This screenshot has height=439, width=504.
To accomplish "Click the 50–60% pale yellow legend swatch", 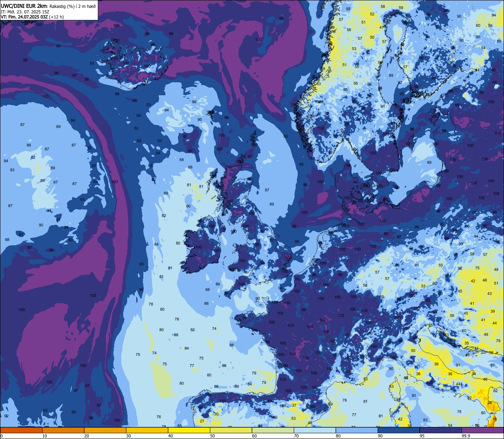I will (x=231, y=430).
